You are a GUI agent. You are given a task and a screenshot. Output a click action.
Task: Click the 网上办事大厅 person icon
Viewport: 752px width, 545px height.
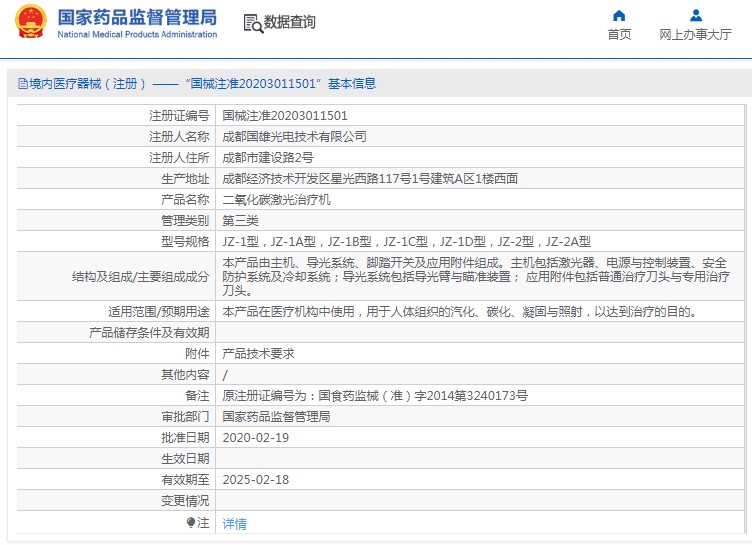click(695, 15)
